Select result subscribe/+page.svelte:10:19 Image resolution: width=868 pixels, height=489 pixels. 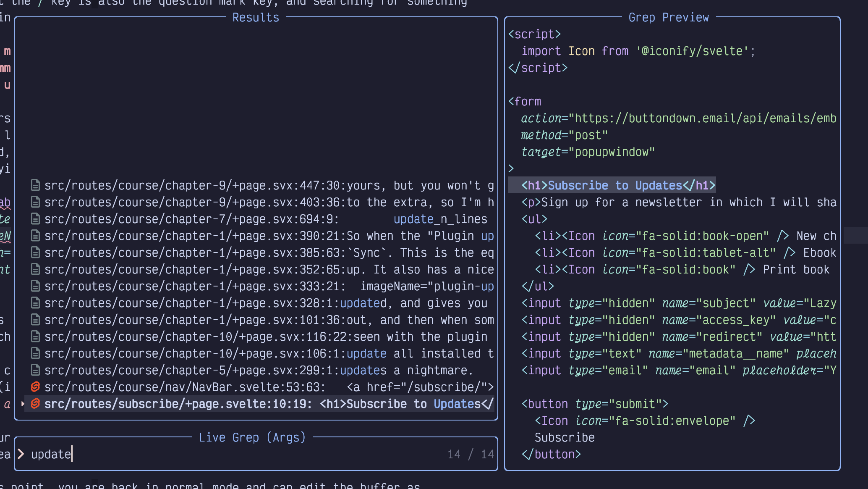pyautogui.click(x=259, y=404)
